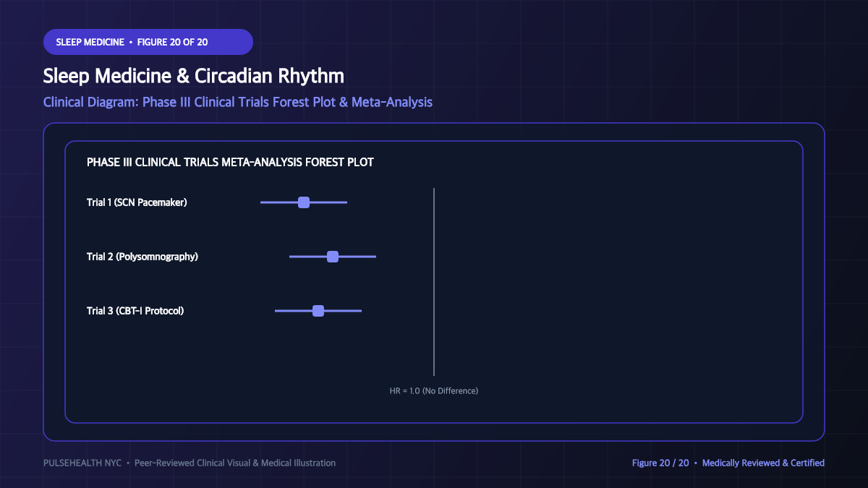Screen dimensions: 868x488
Task: Click the Trial 3 (CBT-I Protocol) label
Action: click(x=135, y=311)
